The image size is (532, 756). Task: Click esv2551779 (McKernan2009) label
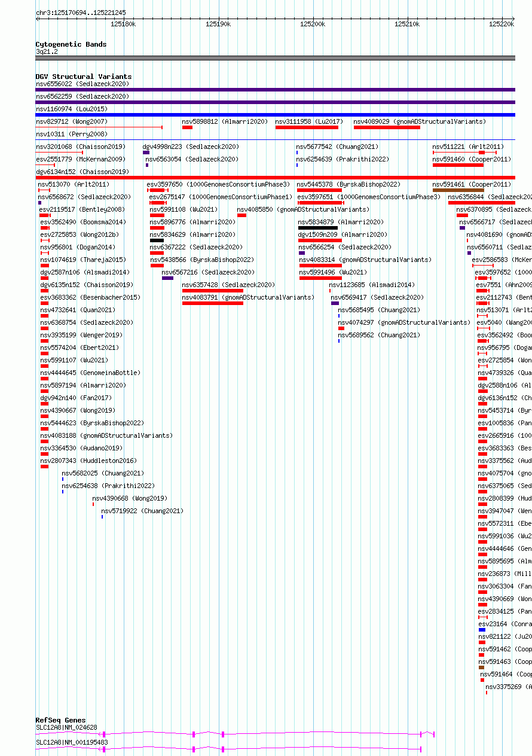pyautogui.click(x=80, y=159)
